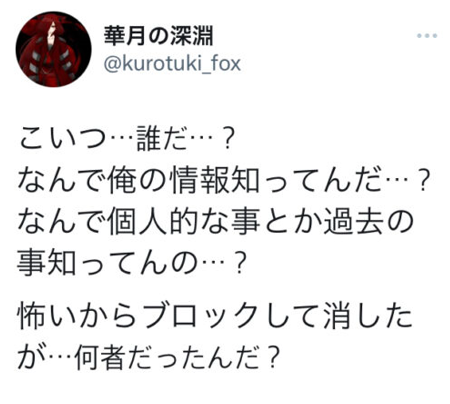Visit the 華月の深淵 display name profile

pyautogui.click(x=159, y=36)
